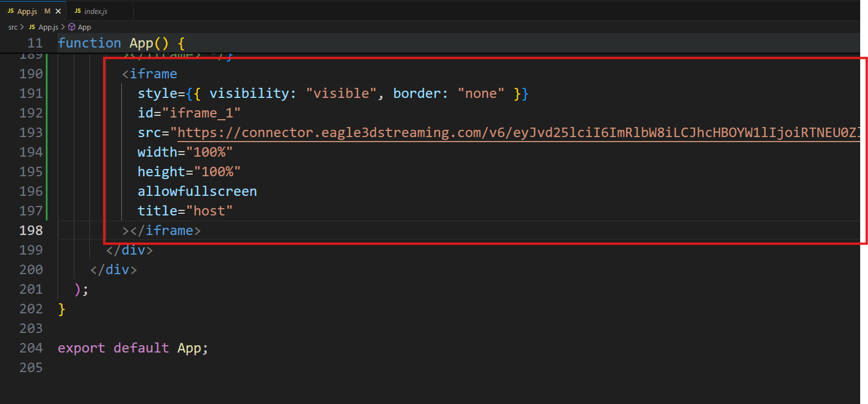Click the export default App statement

tap(132, 347)
